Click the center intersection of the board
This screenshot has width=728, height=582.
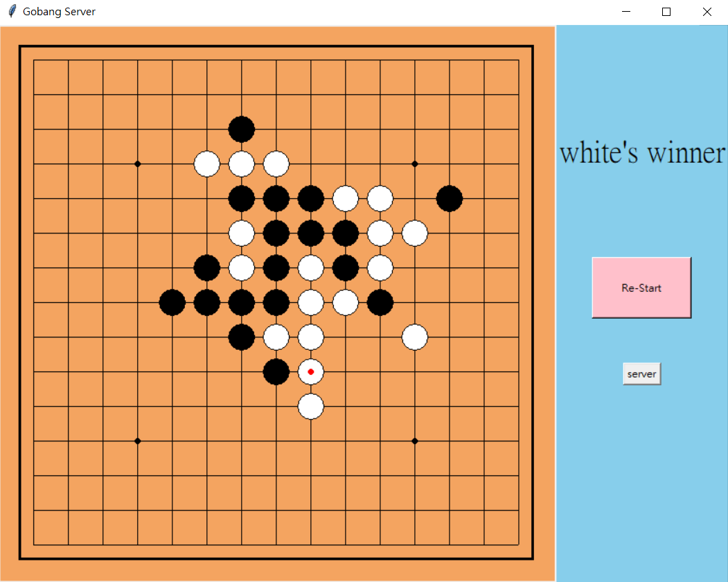coord(276,302)
